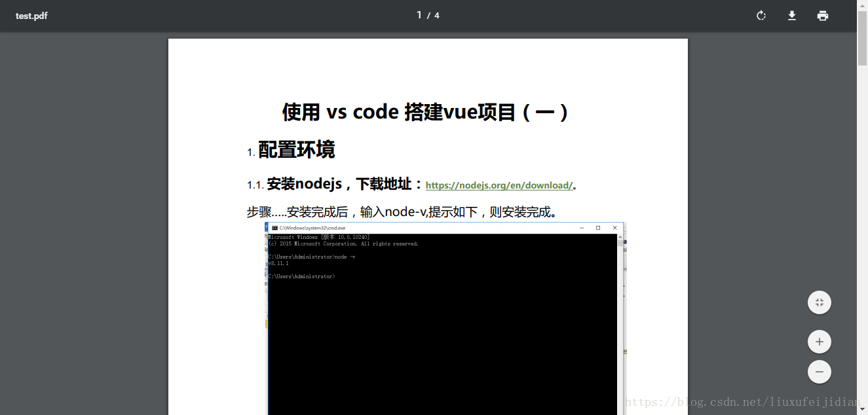
Task: Click the 'node -v' command line
Action: [312, 257]
